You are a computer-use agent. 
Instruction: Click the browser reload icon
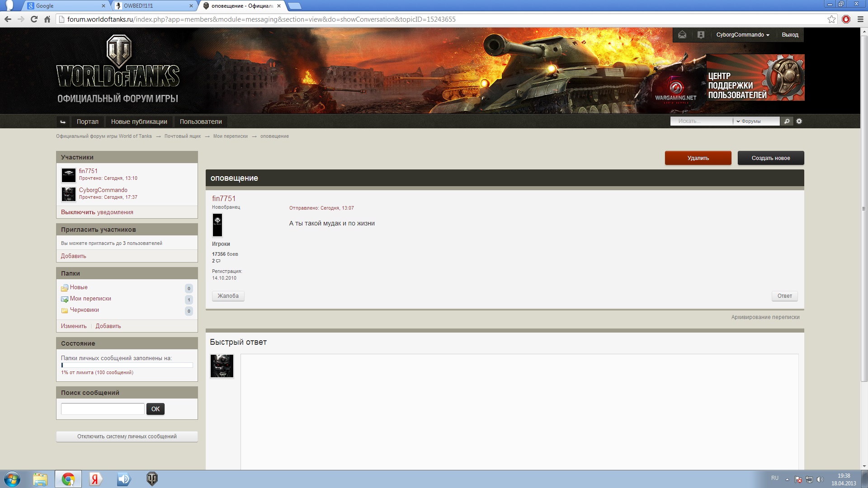click(x=34, y=19)
